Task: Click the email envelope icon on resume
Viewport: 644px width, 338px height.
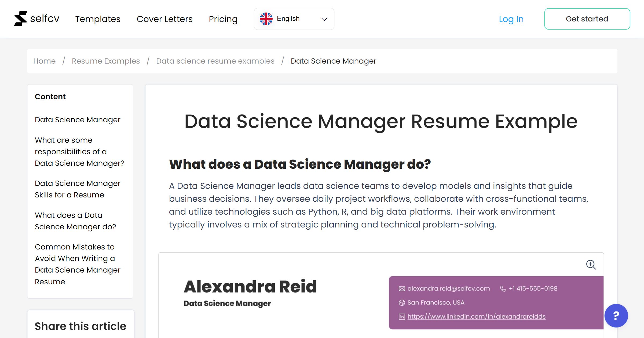Action: click(x=402, y=289)
